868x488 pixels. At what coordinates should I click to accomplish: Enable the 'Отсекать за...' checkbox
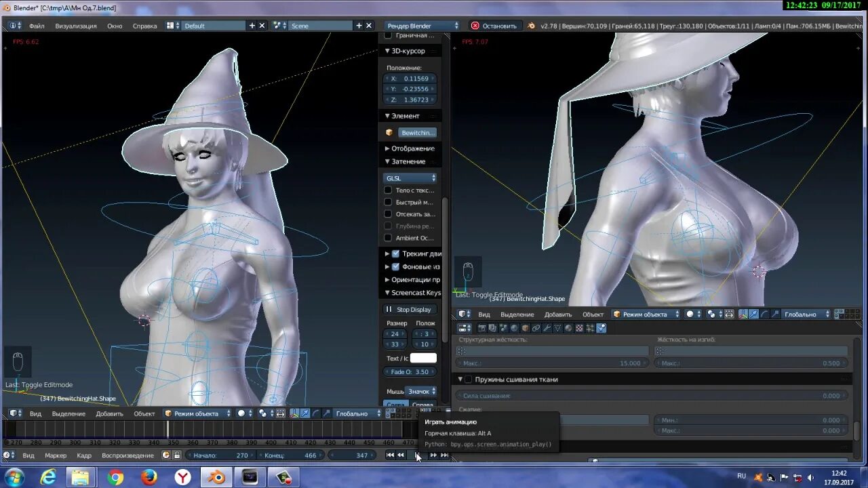388,214
